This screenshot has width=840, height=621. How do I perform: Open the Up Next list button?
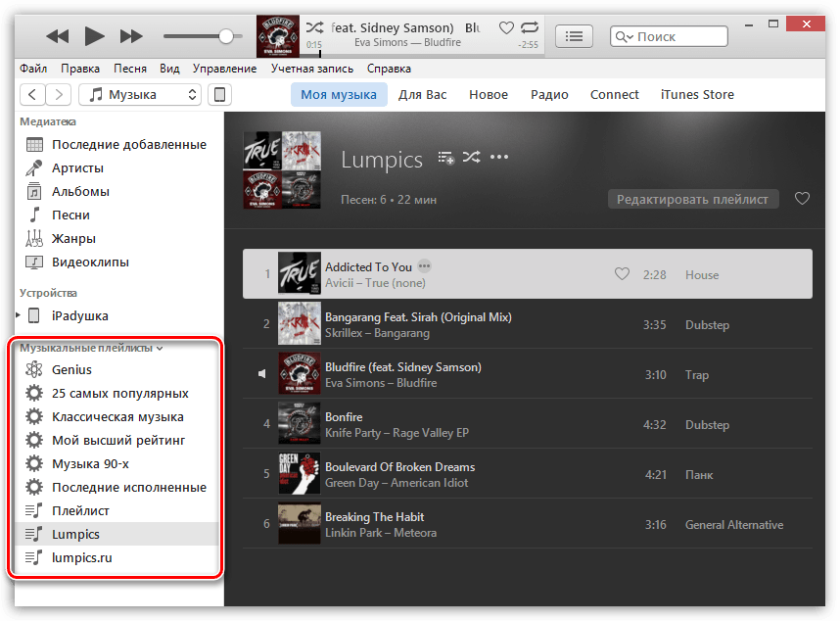point(574,36)
